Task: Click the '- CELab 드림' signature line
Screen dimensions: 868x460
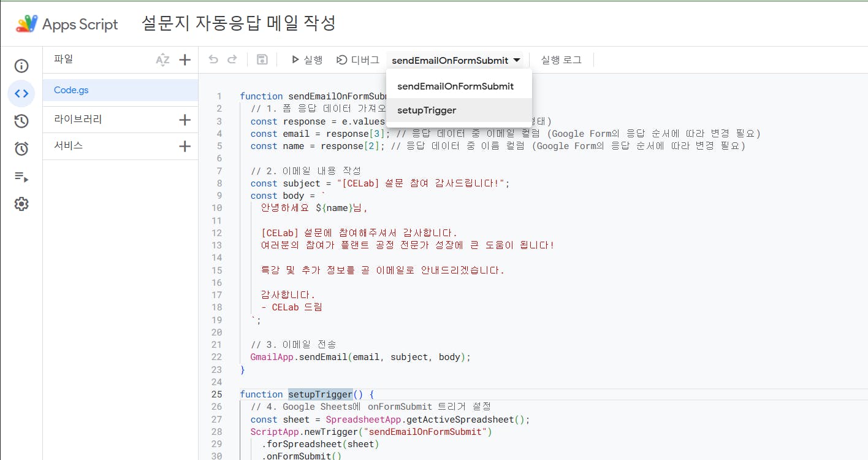Action: pyautogui.click(x=291, y=307)
